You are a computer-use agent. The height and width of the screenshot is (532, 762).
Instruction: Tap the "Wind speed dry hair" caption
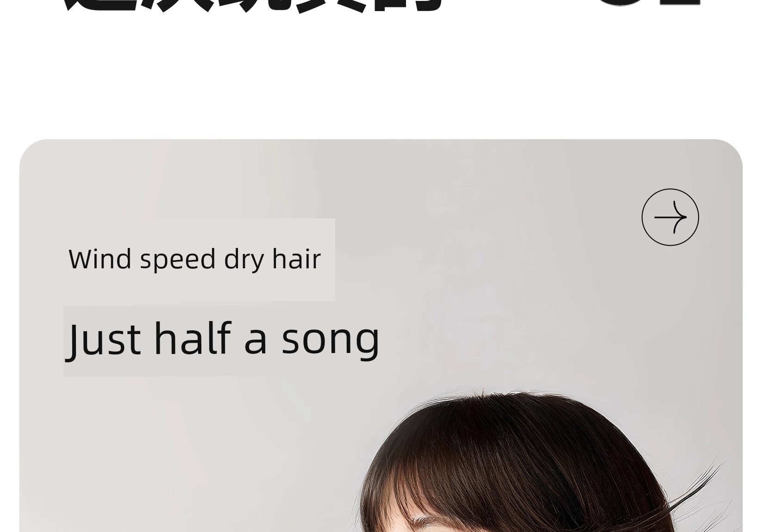pos(194,259)
